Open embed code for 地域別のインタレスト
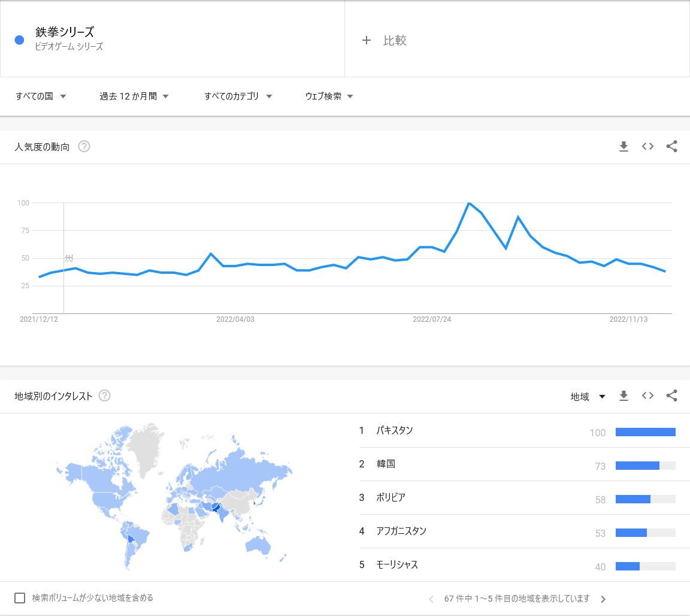Screen dimensions: 690x616 (x=647, y=396)
